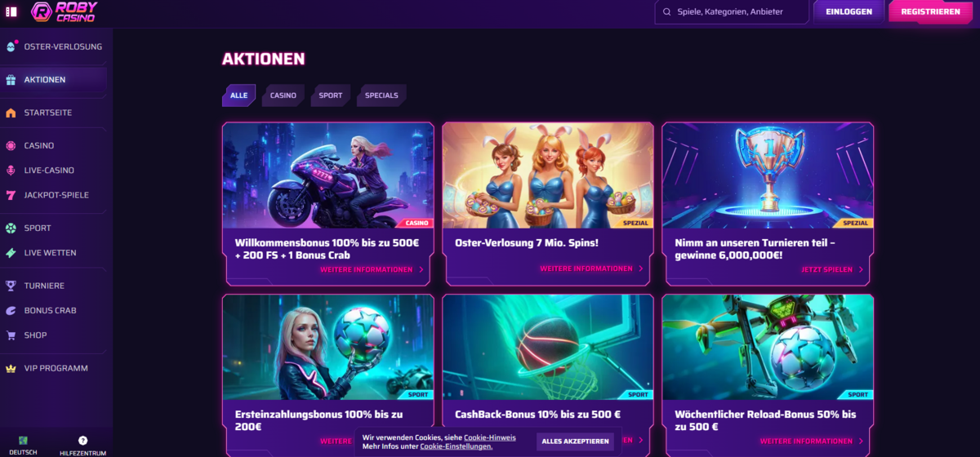Open Jackpot-Spiele seven icon
The image size is (980, 457).
tap(11, 195)
